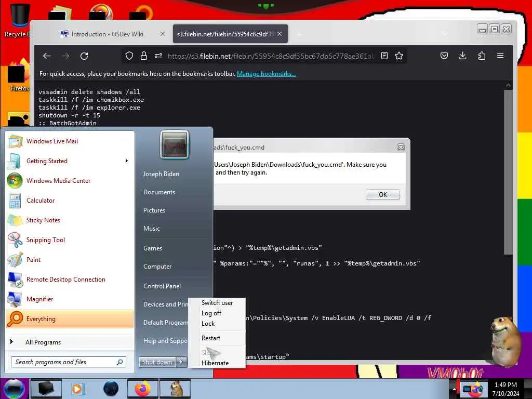The image size is (532, 399).
Task: Show hidden system tray icons
Action: (x=454, y=389)
